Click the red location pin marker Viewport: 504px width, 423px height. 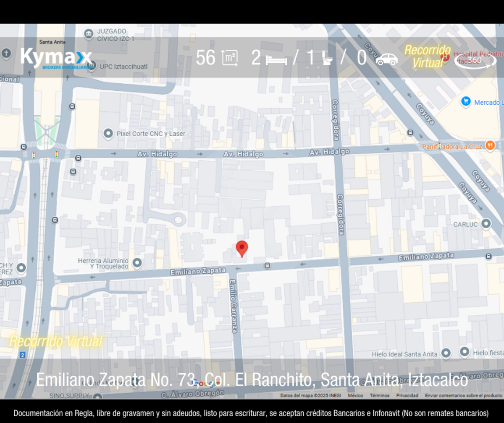[241, 249]
